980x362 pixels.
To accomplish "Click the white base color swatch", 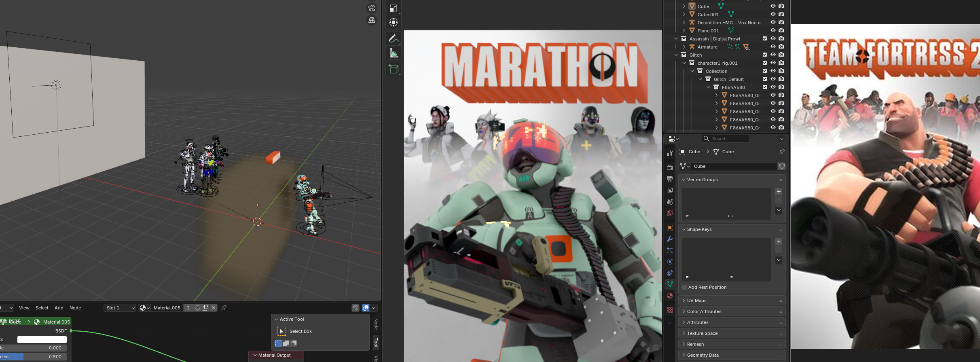I will click(x=42, y=339).
